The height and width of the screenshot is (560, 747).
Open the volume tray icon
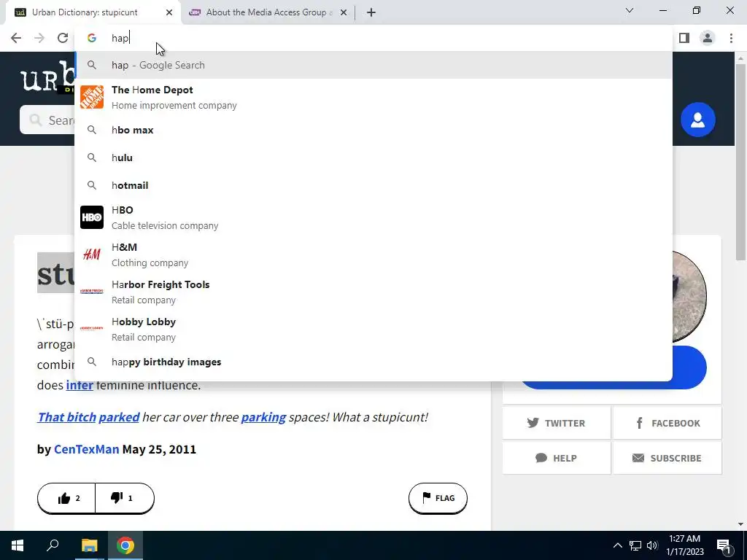point(652,545)
